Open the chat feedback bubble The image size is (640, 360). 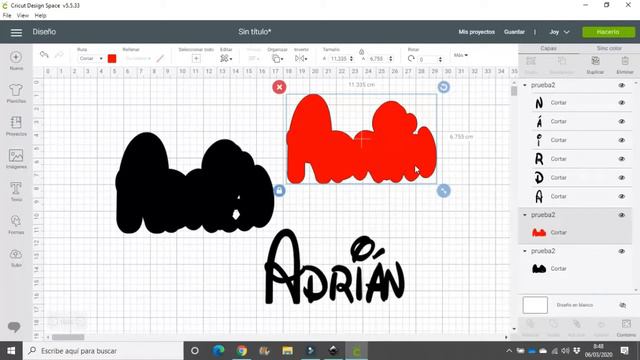tap(14, 327)
